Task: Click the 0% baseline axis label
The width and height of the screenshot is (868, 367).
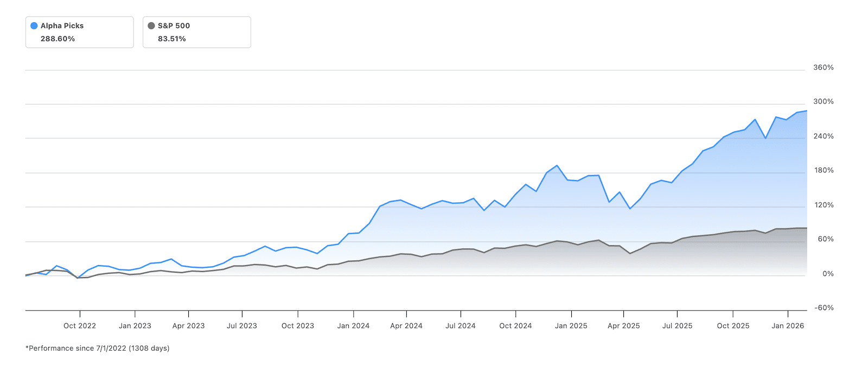Action: (828, 274)
